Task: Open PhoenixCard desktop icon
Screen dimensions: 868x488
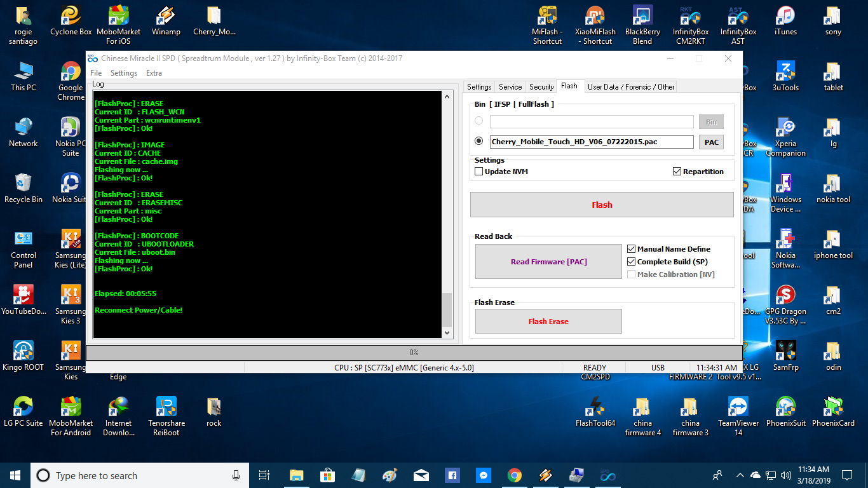Action: pos(833,413)
